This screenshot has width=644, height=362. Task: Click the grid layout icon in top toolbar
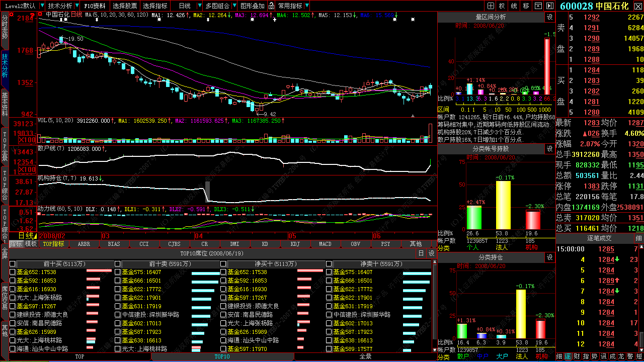[491, 6]
